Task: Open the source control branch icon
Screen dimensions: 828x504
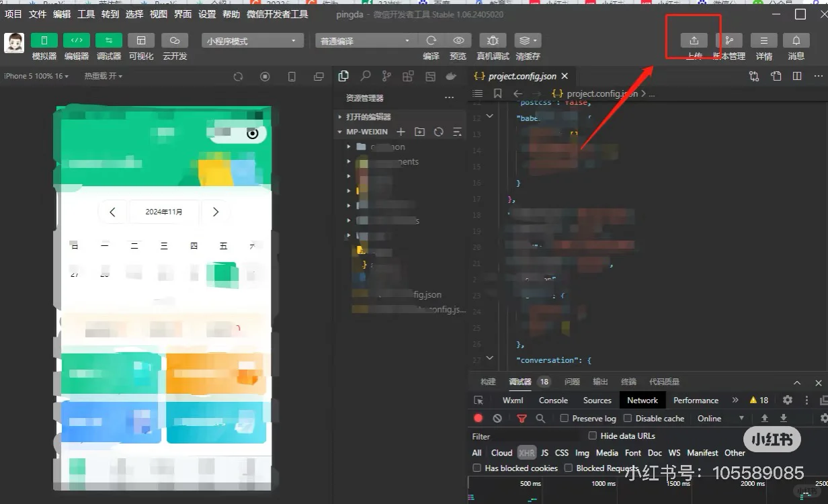Action: [x=386, y=76]
